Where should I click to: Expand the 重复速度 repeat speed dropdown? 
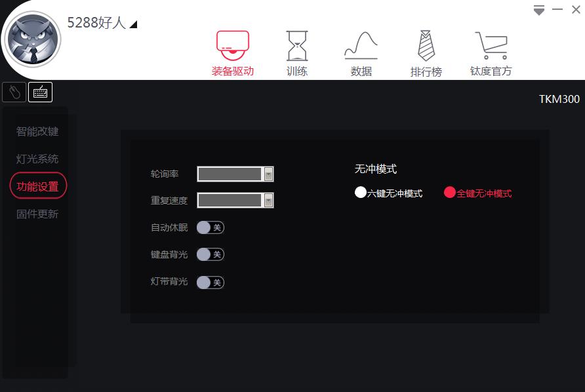pyautogui.click(x=269, y=200)
